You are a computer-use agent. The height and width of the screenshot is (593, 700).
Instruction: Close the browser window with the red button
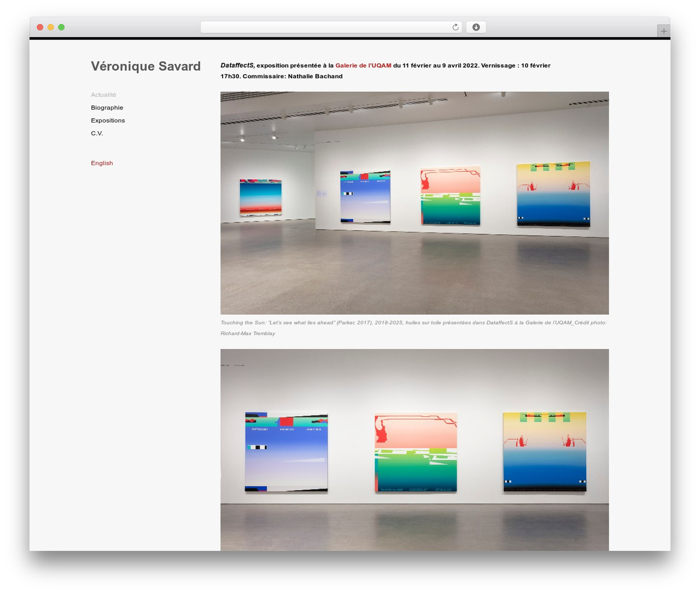click(x=40, y=27)
